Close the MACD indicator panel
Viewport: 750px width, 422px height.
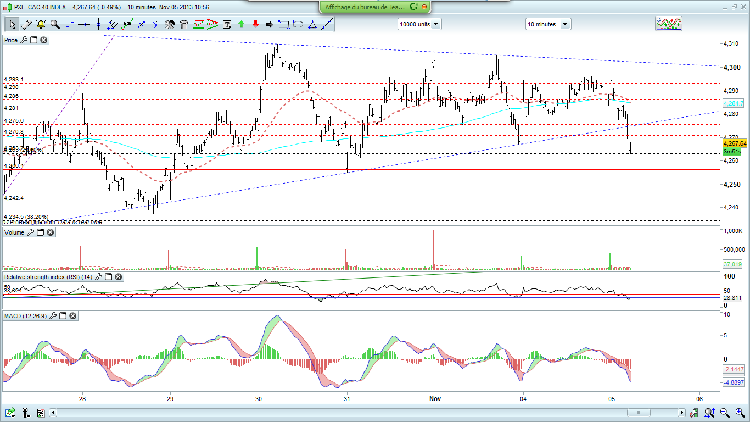pos(73,315)
